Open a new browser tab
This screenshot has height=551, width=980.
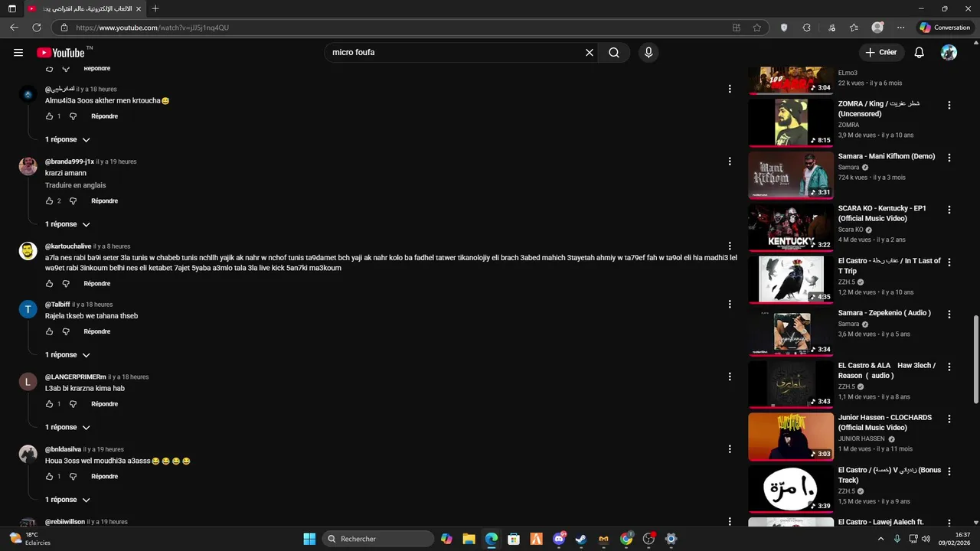155,8
